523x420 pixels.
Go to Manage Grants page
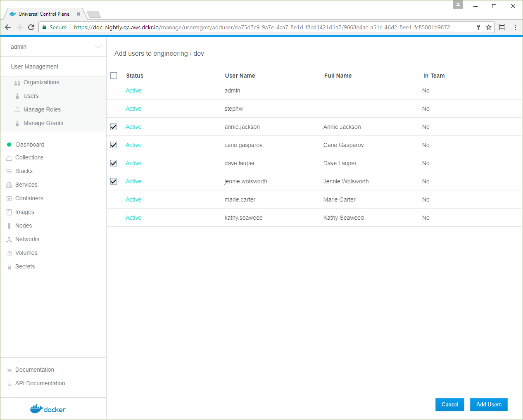(x=43, y=123)
